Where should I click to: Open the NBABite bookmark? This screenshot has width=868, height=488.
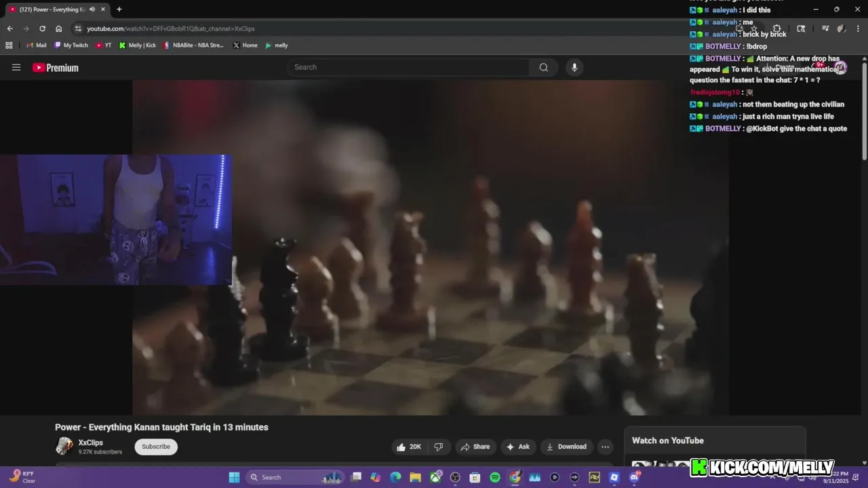[194, 45]
